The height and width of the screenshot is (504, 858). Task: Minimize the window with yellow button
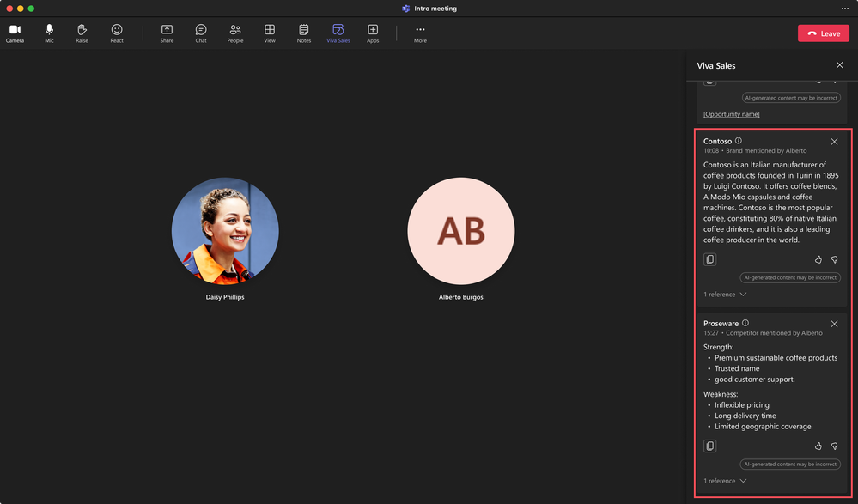pyautogui.click(x=21, y=9)
